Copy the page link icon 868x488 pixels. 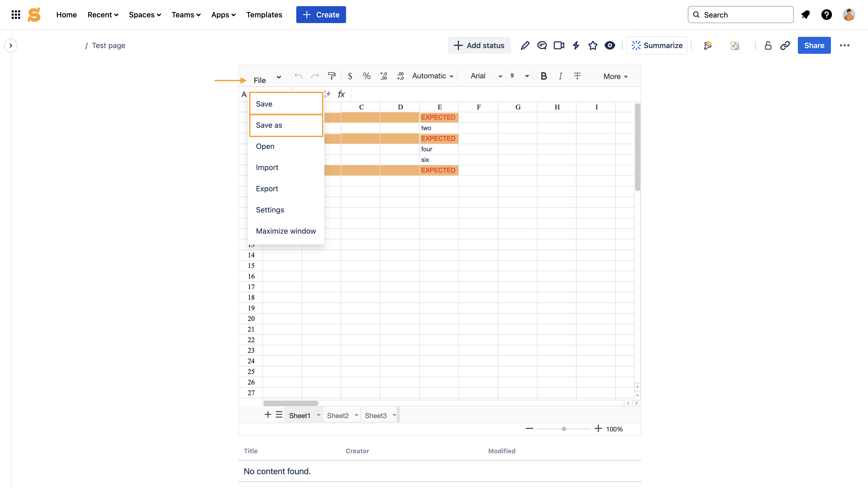(785, 46)
